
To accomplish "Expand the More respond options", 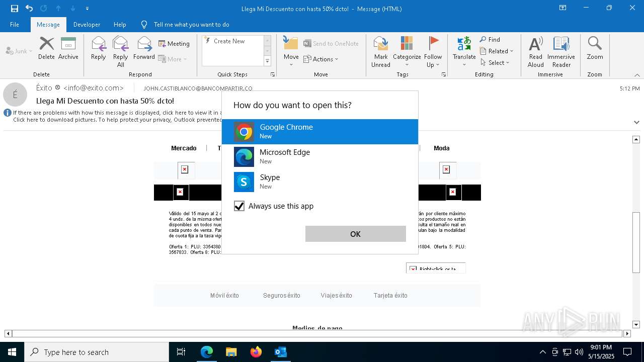I will click(x=173, y=59).
